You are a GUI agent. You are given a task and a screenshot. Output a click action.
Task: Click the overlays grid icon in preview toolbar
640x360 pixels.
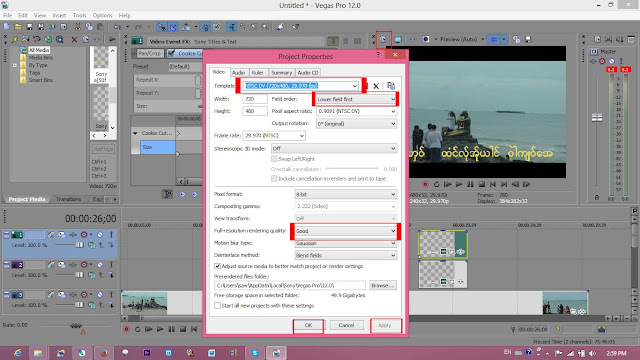(x=494, y=39)
